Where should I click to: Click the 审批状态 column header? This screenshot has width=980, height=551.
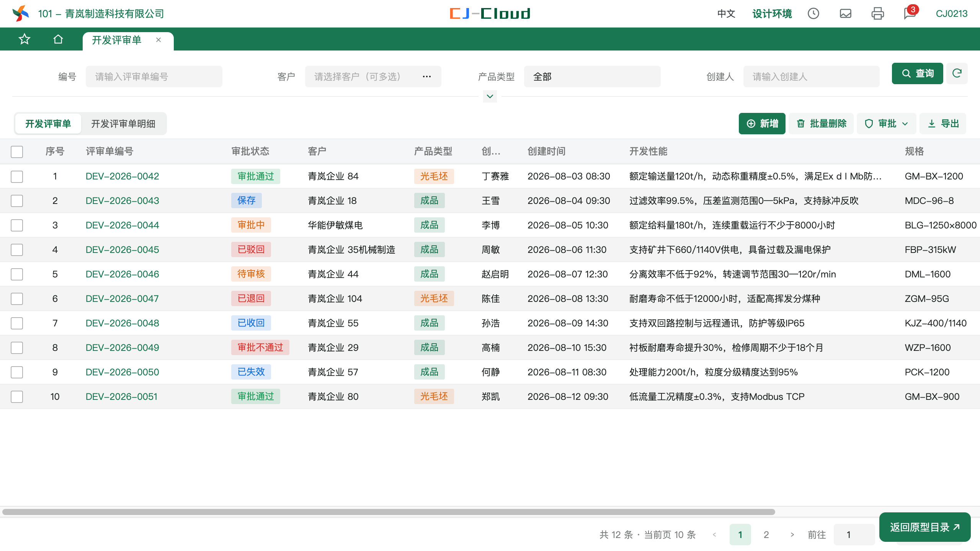[250, 152]
